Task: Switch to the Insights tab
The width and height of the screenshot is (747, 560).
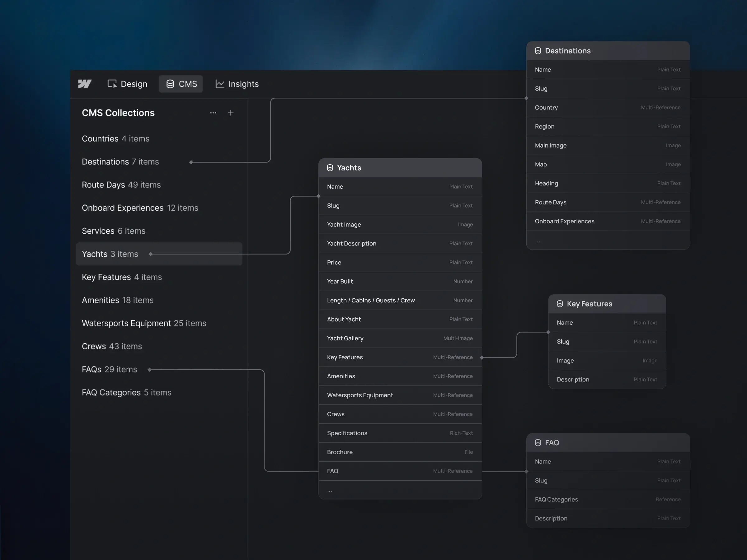Action: click(237, 84)
